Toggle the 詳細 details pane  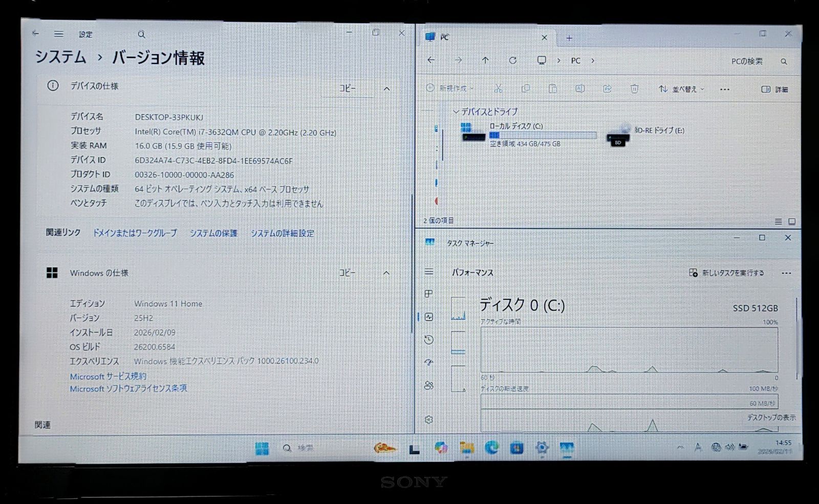(x=774, y=89)
